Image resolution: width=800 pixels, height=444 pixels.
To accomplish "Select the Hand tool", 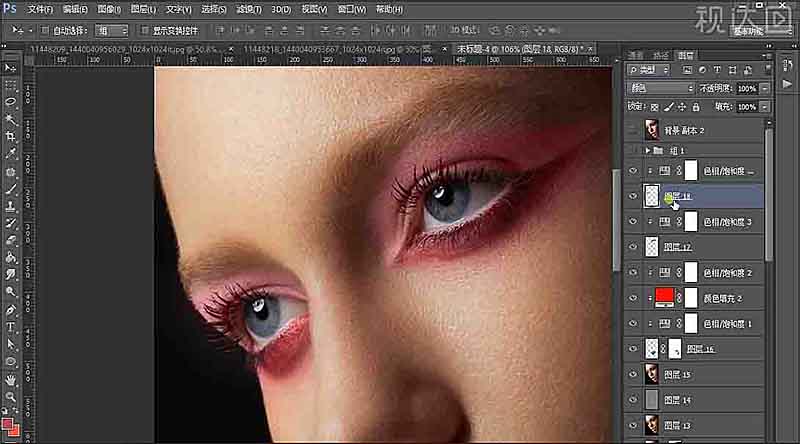I will click(x=10, y=380).
